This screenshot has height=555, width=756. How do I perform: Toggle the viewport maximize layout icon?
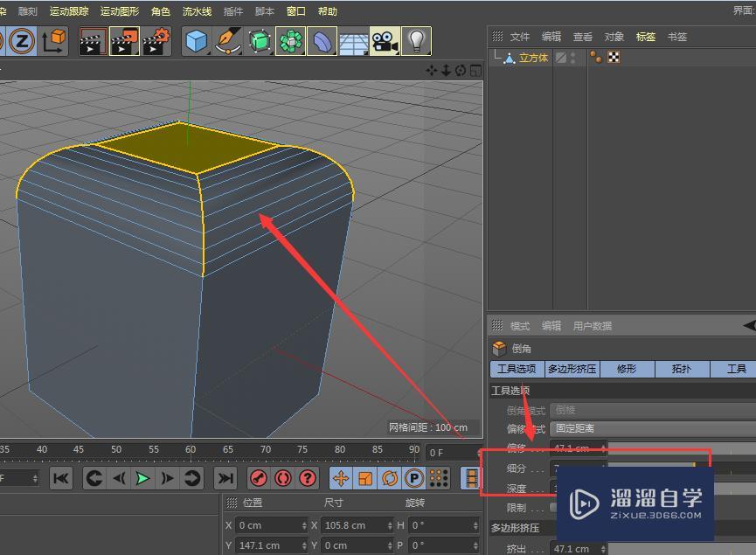[475, 71]
